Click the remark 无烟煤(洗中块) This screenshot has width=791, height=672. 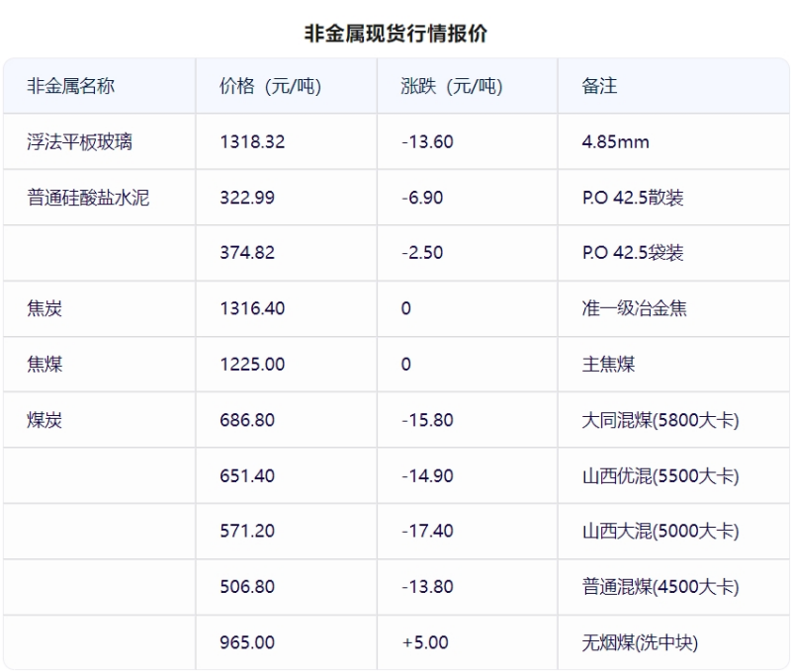640,642
